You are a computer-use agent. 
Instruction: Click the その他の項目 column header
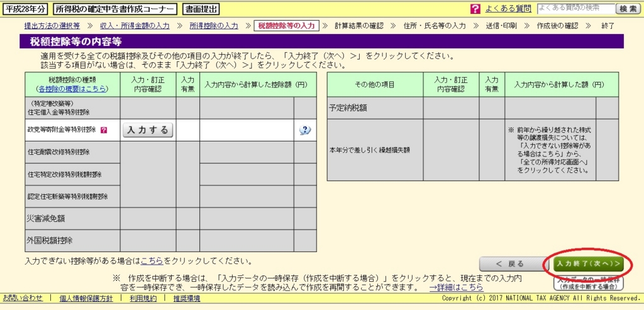[375, 85]
